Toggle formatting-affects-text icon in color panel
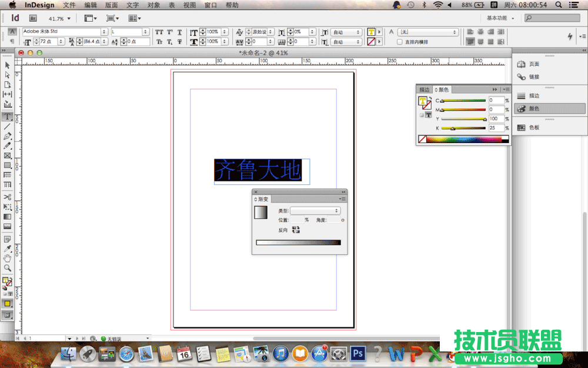 tap(429, 115)
